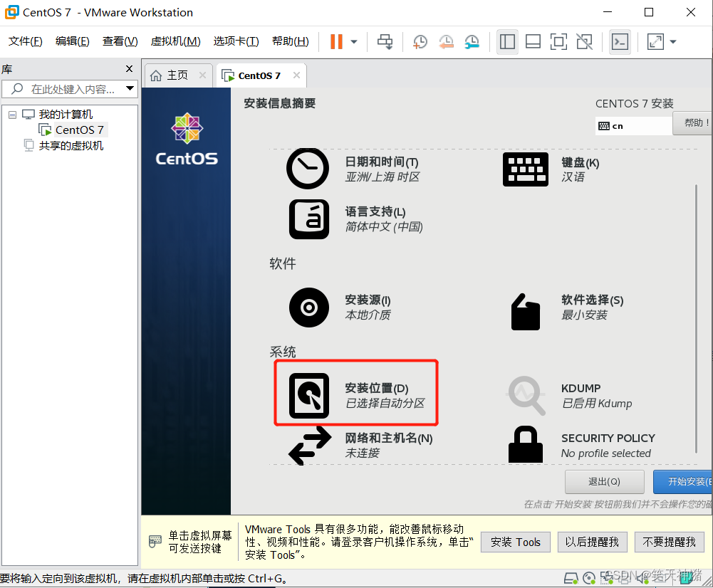Open 网络和主机名(N) arrows icon
Screen dimensions: 713x588
coord(310,446)
